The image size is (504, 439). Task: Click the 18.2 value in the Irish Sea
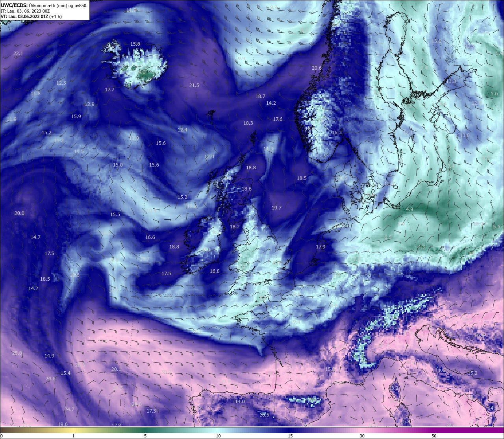(x=235, y=226)
